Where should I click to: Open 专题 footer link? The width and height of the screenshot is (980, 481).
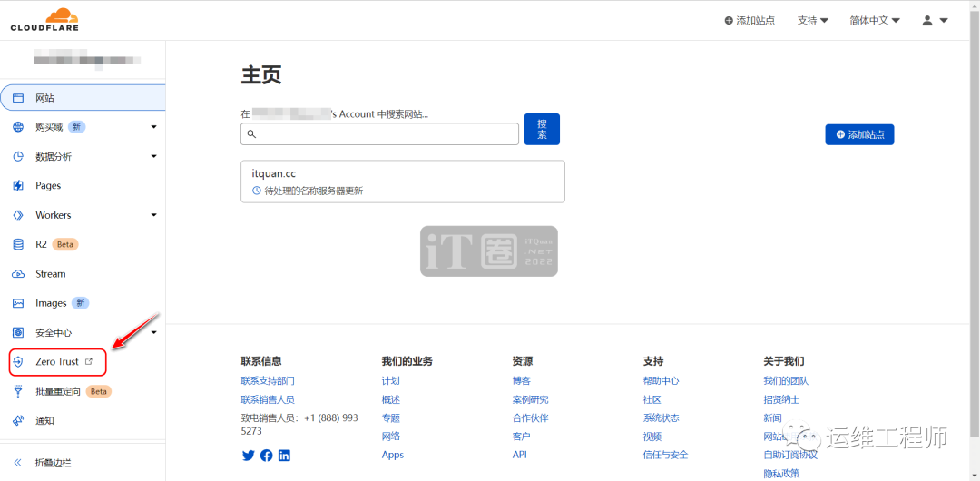tap(390, 417)
